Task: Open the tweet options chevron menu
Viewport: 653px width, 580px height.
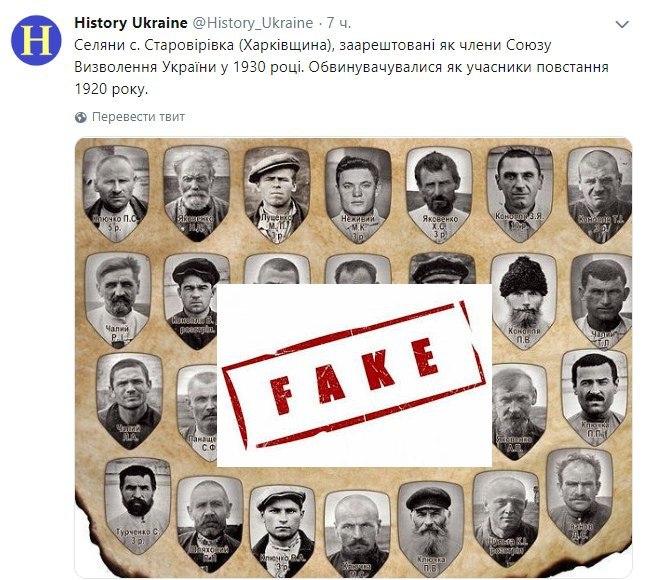Action: (x=622, y=25)
